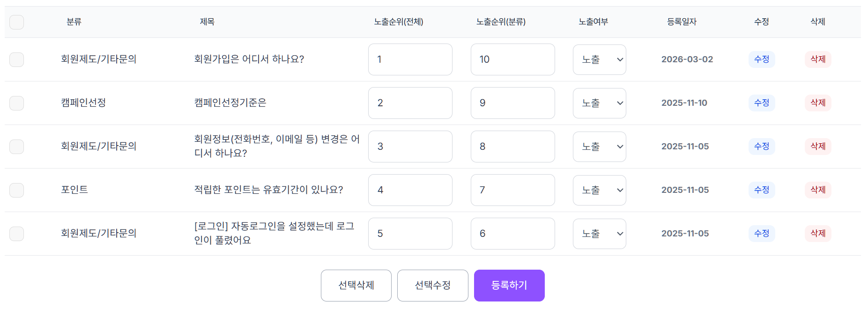Click 삭제 on the 캠페인선정기준은 row

point(818,103)
